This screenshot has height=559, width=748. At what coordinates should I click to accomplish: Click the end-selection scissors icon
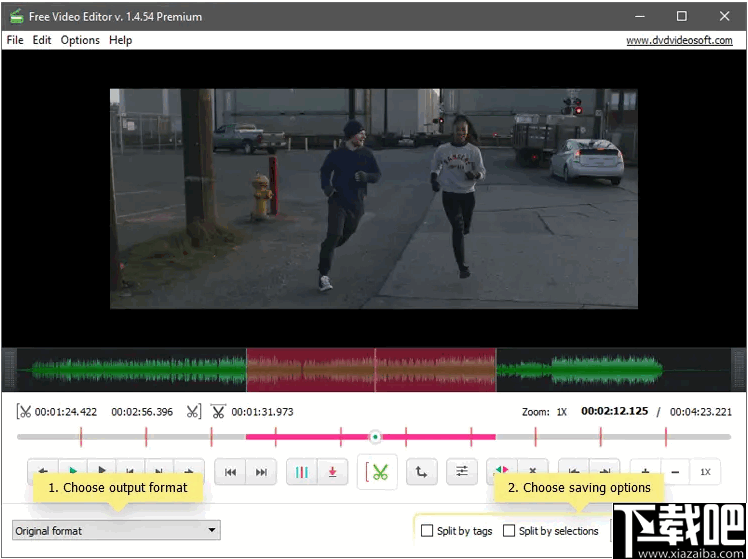(194, 412)
